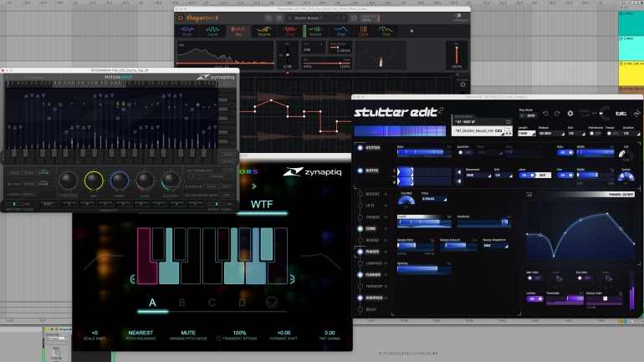Open the Release ON GRID dropdown
The image size is (644, 362).
coord(551,134)
